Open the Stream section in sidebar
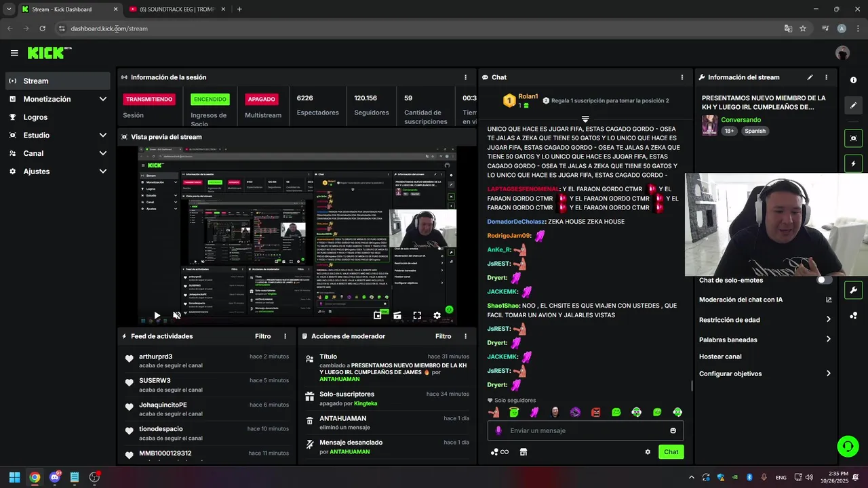The height and width of the screenshot is (488, 868). click(58, 81)
